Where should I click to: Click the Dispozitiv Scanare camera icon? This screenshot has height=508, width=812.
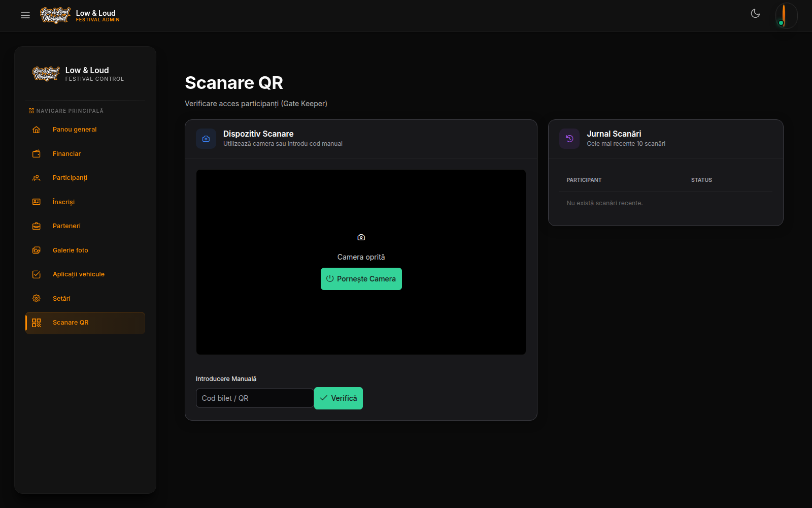[x=206, y=139]
